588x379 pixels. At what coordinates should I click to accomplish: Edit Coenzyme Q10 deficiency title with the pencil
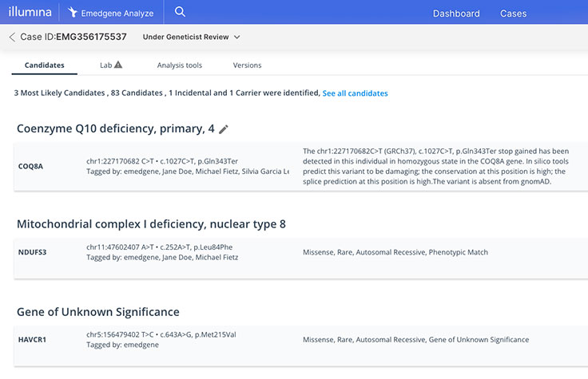click(x=224, y=129)
